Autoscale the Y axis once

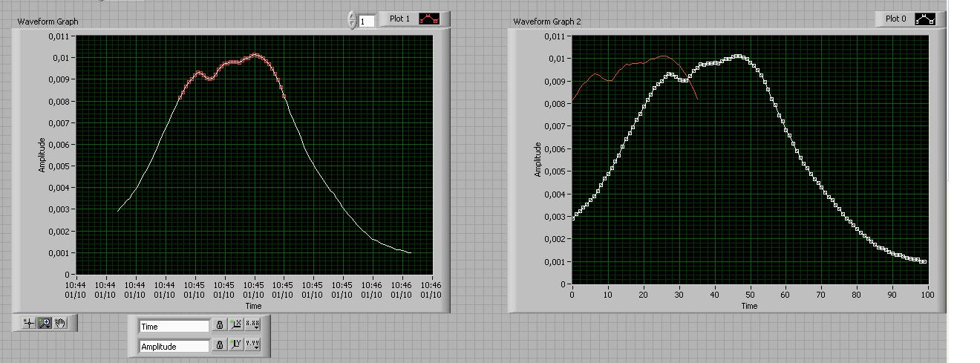[x=236, y=345]
